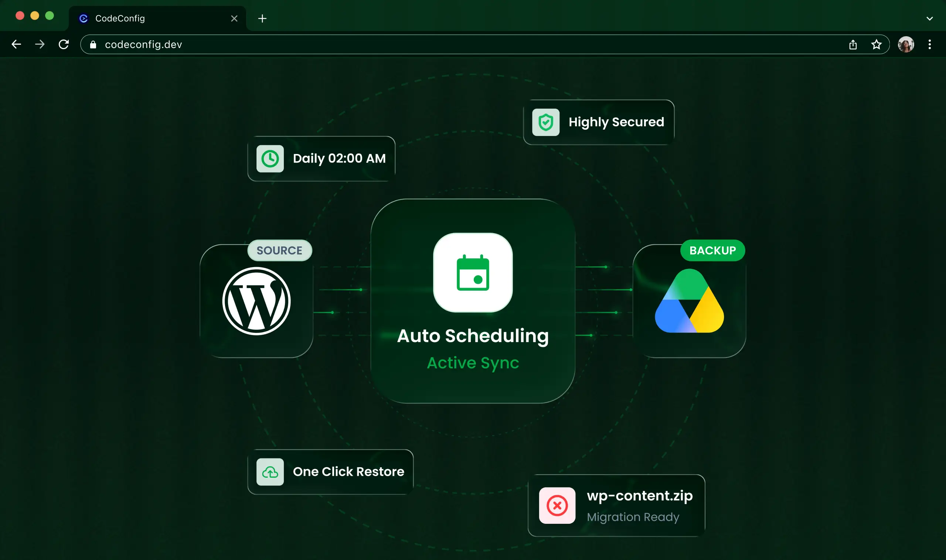Open the share page icon
The height and width of the screenshot is (560, 946).
853,45
